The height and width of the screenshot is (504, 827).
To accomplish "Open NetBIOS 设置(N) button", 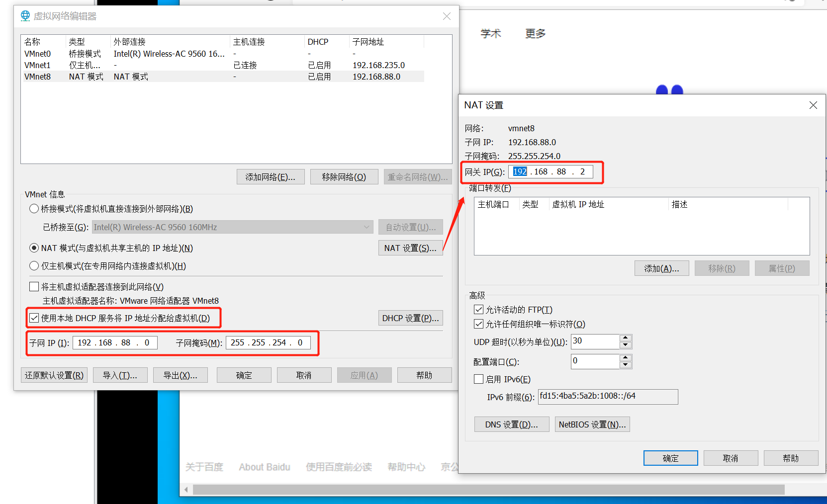I will click(x=592, y=424).
